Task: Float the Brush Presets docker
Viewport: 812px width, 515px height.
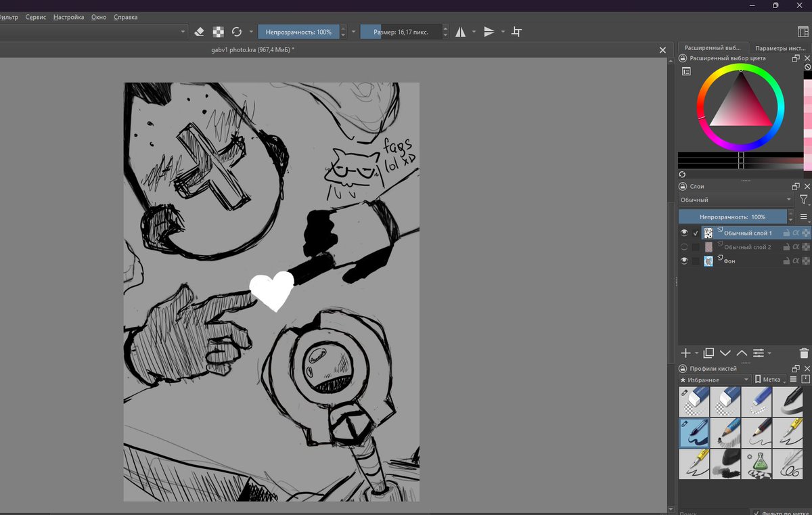Action: [796, 369]
